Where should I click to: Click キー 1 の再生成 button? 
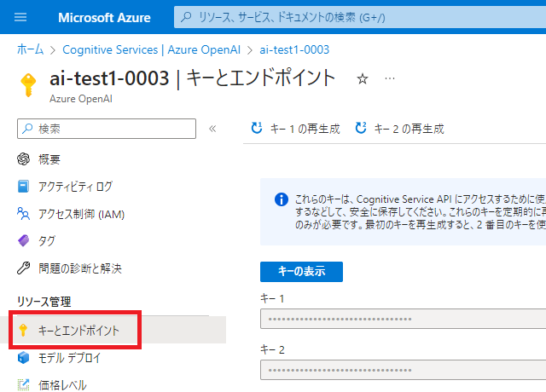(295, 129)
